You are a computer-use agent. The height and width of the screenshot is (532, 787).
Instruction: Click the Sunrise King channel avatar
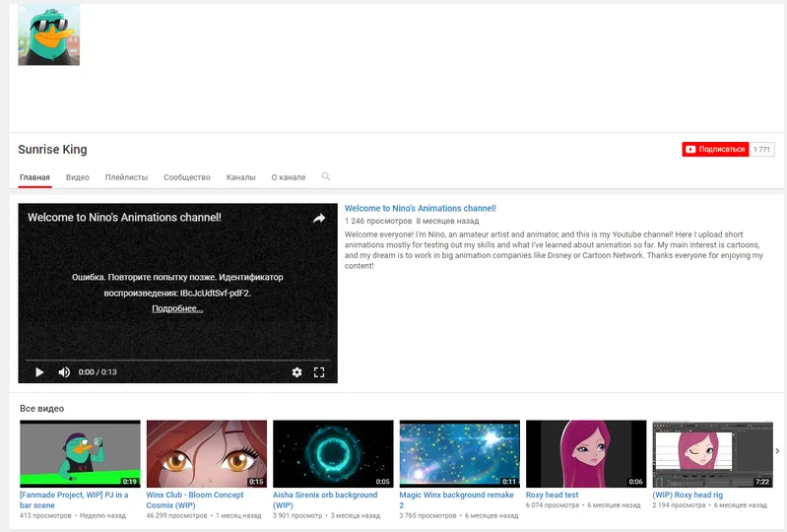pyautogui.click(x=48, y=35)
